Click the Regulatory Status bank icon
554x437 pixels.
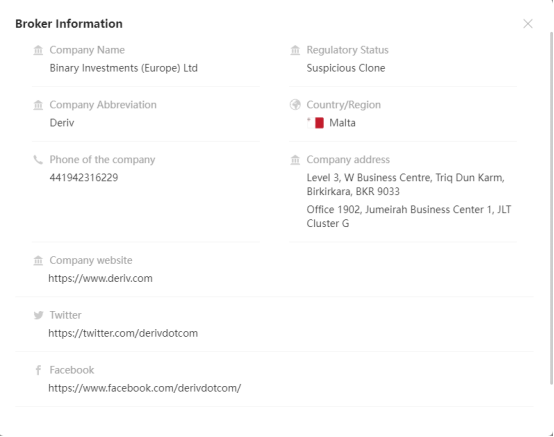(295, 50)
